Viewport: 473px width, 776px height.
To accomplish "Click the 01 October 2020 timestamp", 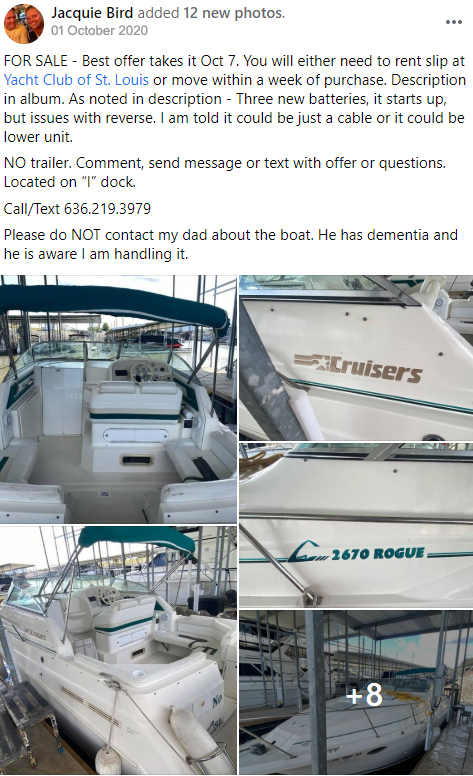I will 99,31.
